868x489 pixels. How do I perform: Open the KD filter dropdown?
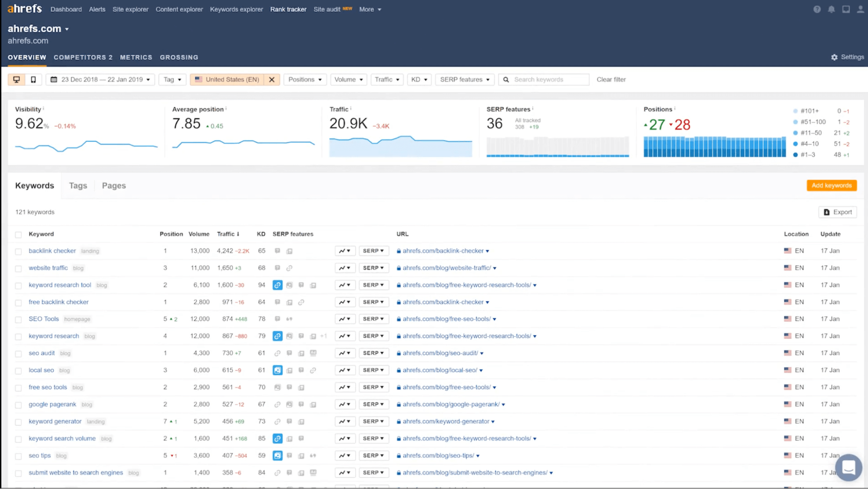pos(419,79)
